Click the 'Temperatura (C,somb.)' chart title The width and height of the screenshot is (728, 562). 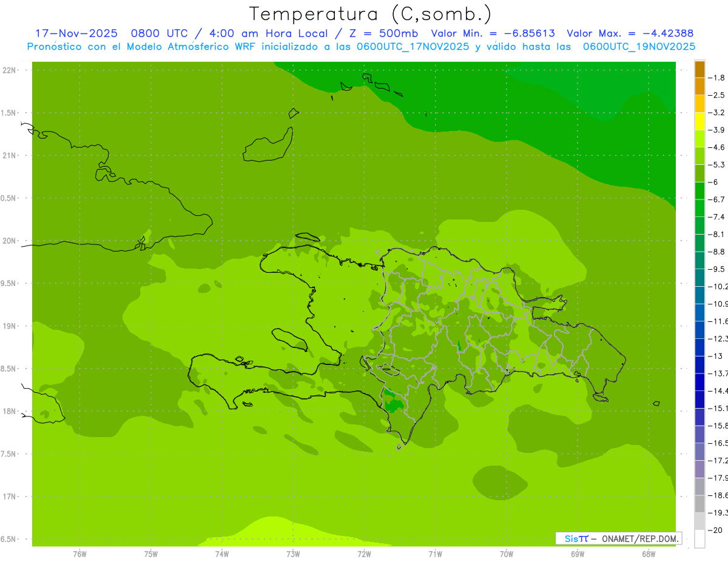(370, 14)
